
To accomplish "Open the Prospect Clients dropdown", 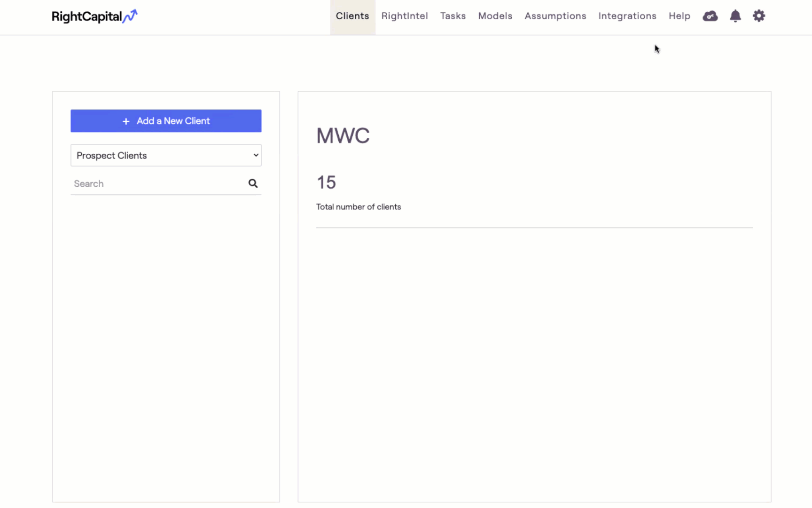I will (166, 155).
